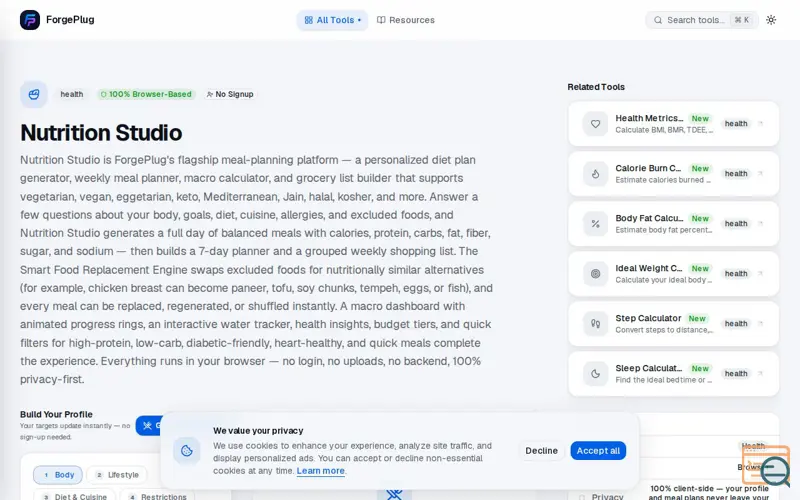The image size is (800, 500).
Task: Click the Nutrition Studio page title
Action: (x=101, y=133)
